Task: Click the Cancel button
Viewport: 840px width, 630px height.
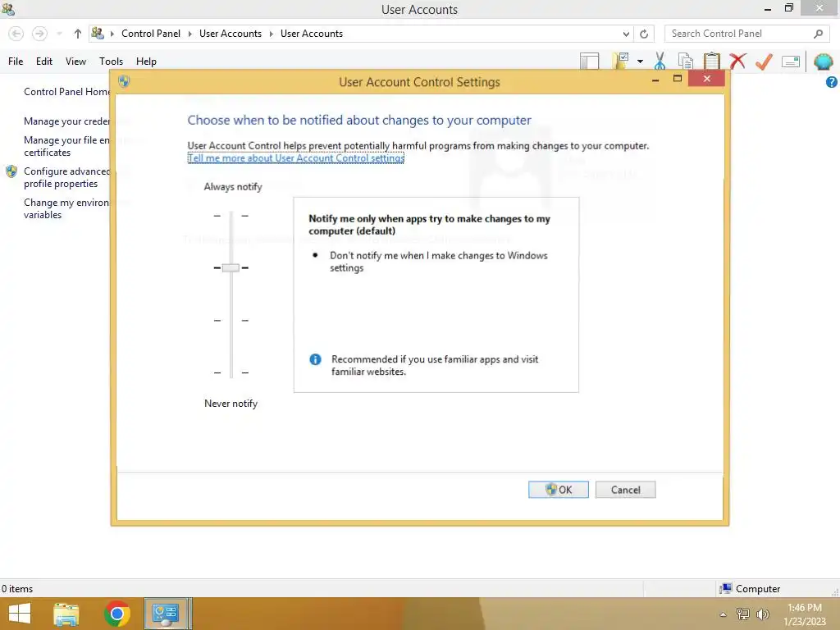Action: click(625, 490)
